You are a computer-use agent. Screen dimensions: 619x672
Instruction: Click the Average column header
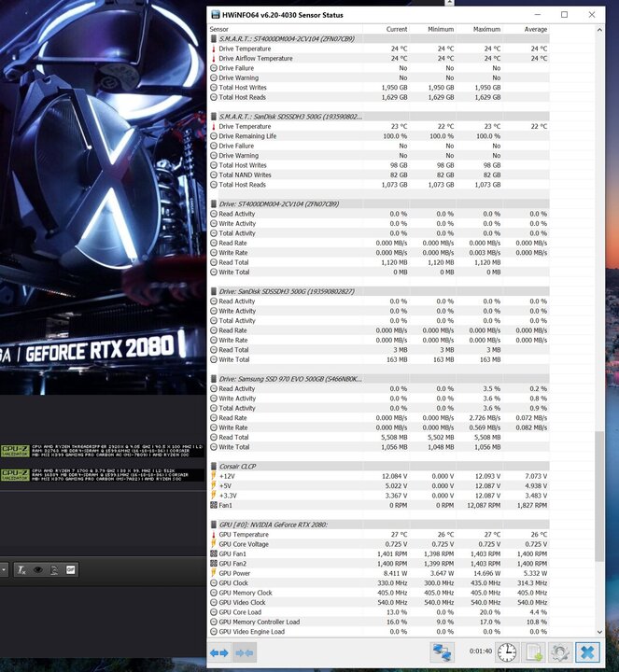535,29
